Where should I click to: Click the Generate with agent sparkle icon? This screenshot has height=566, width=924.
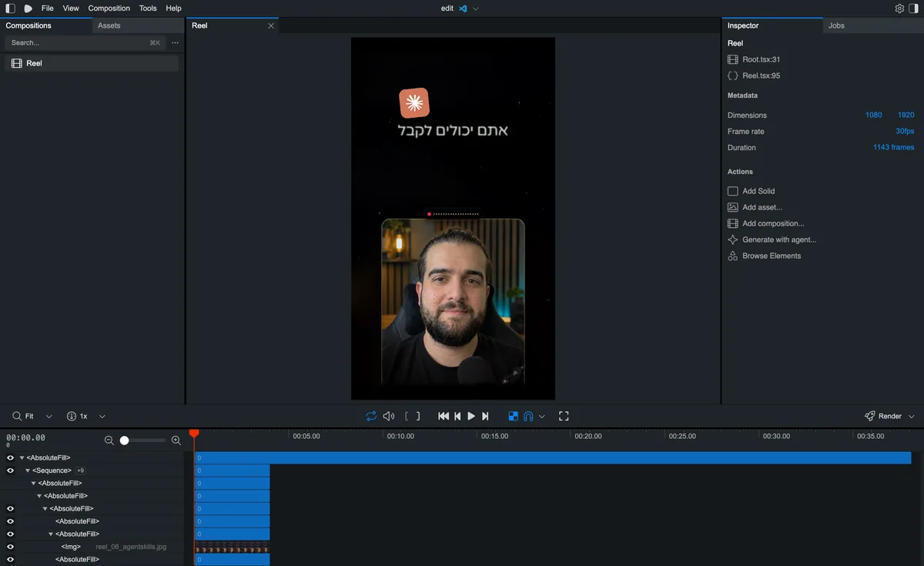click(733, 239)
